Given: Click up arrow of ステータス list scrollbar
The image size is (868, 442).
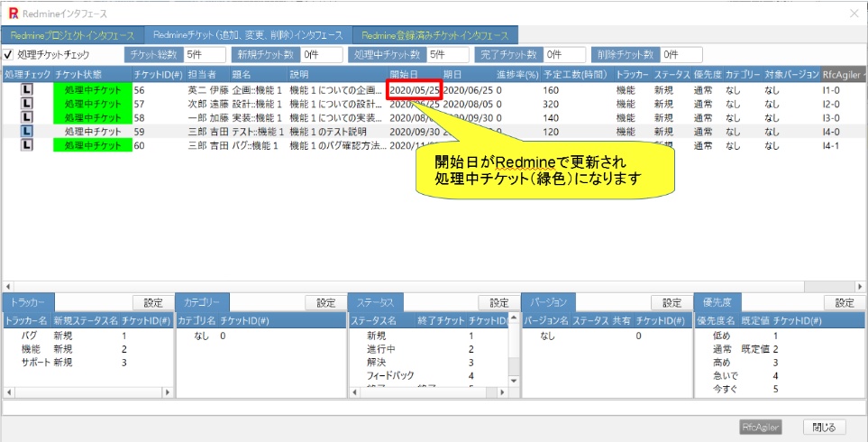Looking at the screenshot, I should 514,318.
